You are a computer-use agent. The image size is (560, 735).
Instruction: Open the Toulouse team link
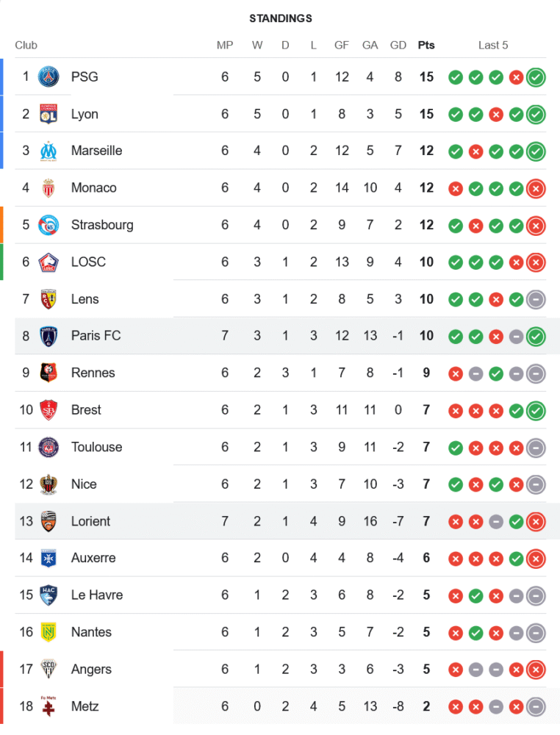96,447
